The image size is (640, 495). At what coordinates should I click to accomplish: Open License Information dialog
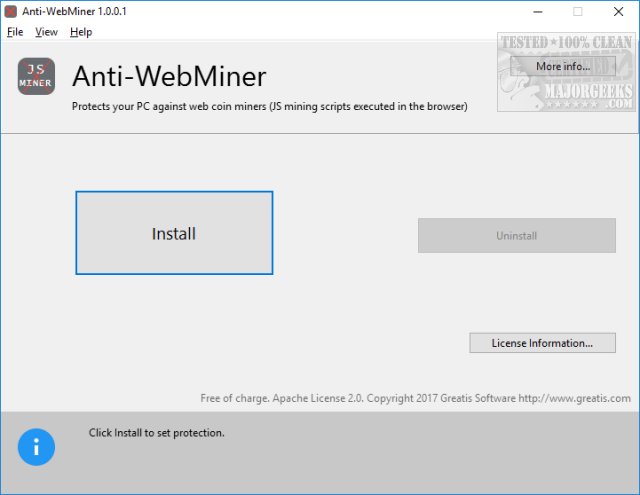[542, 343]
